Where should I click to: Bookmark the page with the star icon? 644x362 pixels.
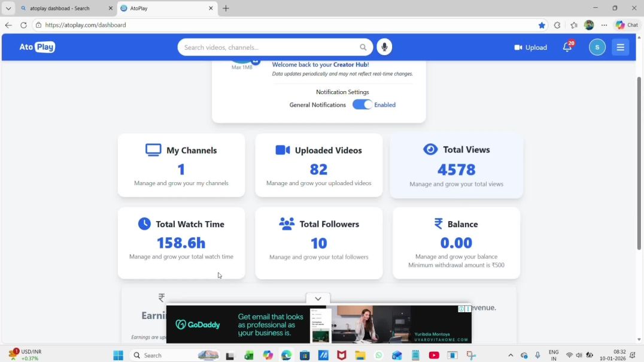tap(542, 25)
